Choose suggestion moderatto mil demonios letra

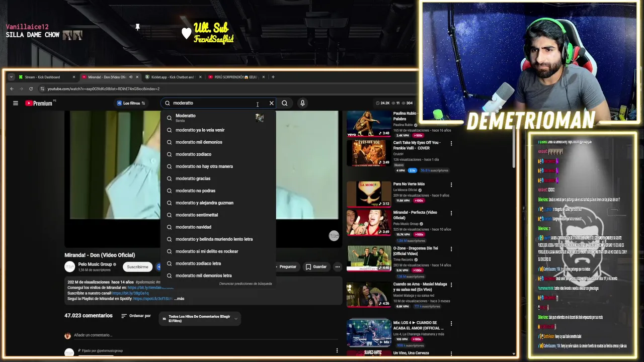tap(218, 276)
